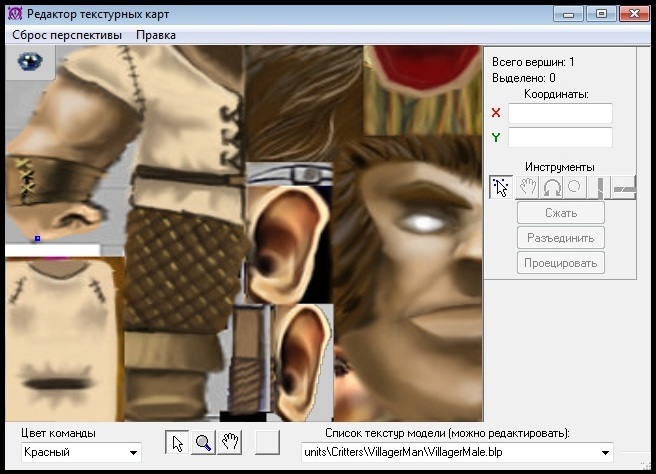The width and height of the screenshot is (656, 474).
Task: Activate the bottom hand pan mode
Action: click(229, 442)
